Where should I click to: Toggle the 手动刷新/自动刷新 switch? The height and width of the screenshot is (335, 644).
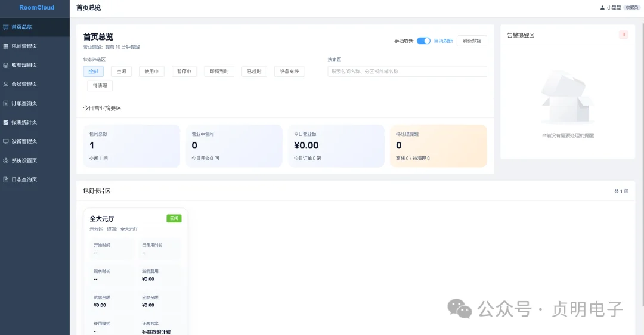(x=423, y=41)
